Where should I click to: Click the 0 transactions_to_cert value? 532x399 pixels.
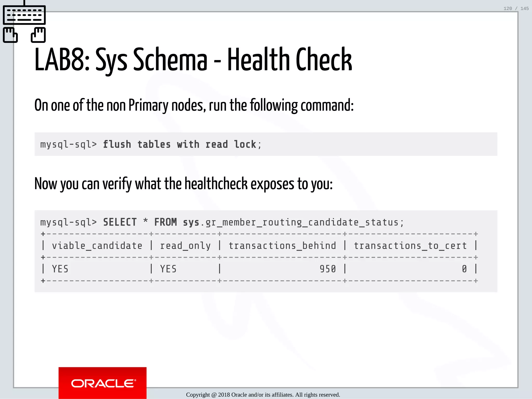[464, 269]
